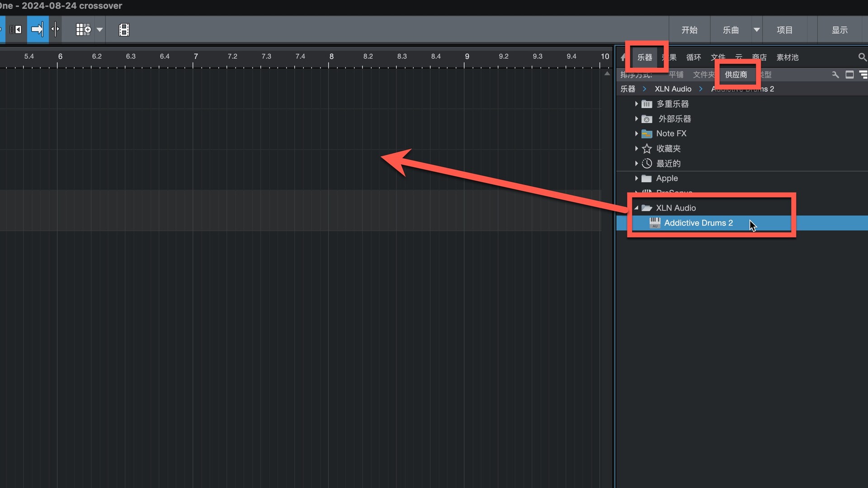Image resolution: width=868 pixels, height=488 pixels.
Task: Select Addictive Drums 2 instrument
Action: pyautogui.click(x=698, y=223)
